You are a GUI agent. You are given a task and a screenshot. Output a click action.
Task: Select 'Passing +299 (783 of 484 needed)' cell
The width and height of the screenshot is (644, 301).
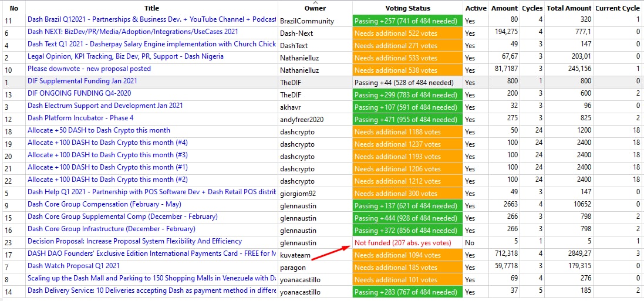pos(407,95)
